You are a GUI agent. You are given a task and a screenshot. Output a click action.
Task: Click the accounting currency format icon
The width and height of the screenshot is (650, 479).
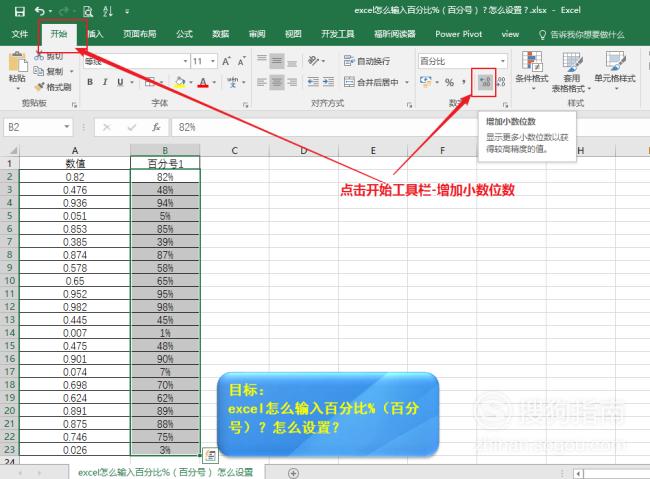425,82
